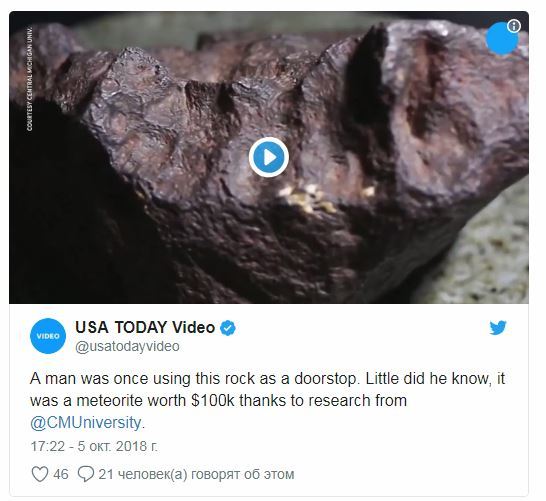Click the '$100k' text in the tweet
Image resolution: width=546 pixels, height=501 pixels.
[213, 400]
